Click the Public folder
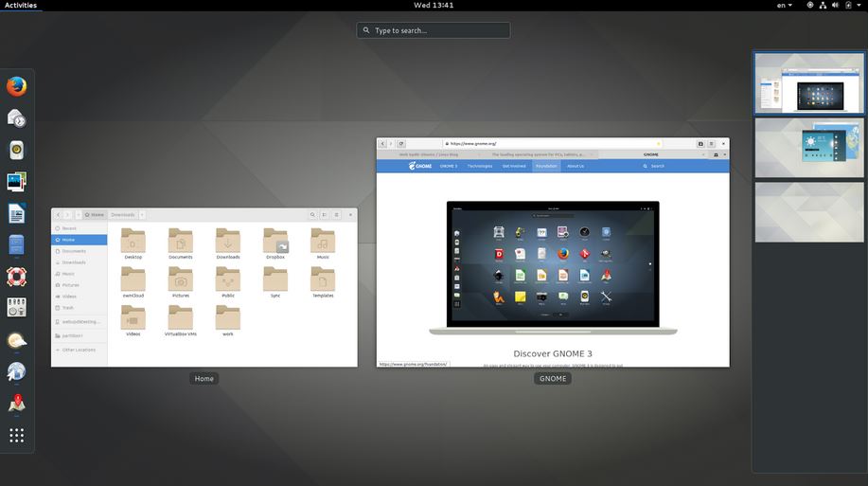The width and height of the screenshot is (868, 486). pos(228,281)
